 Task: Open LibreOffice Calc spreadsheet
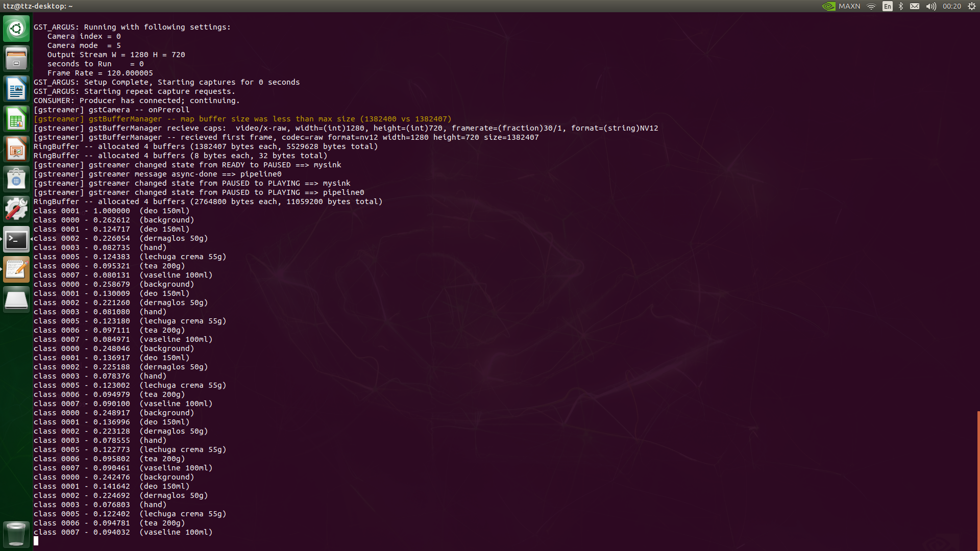[x=16, y=119]
